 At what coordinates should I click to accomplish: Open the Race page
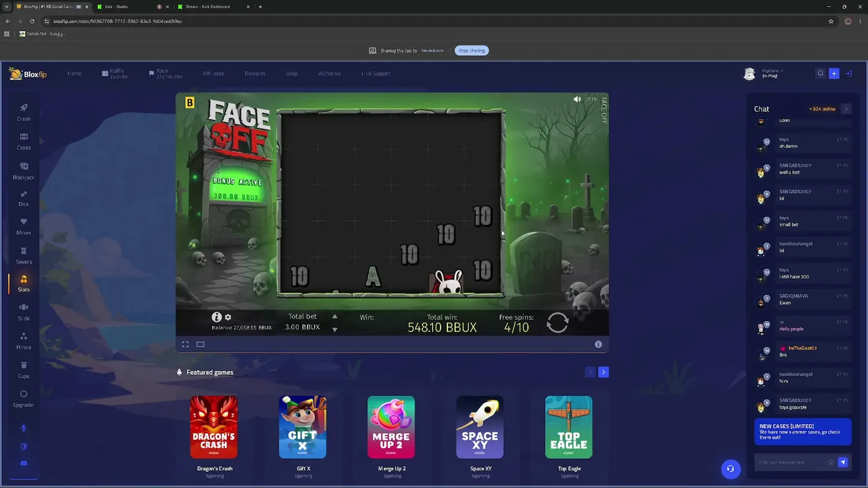[x=165, y=73]
